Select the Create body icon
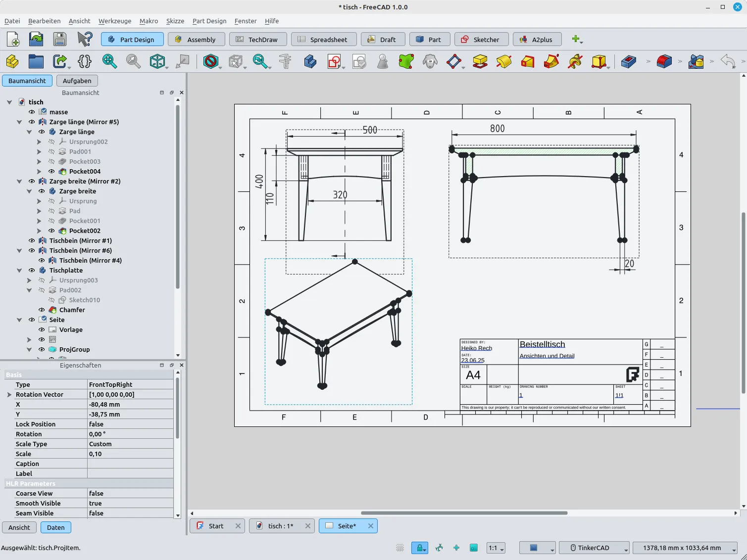 tap(310, 61)
